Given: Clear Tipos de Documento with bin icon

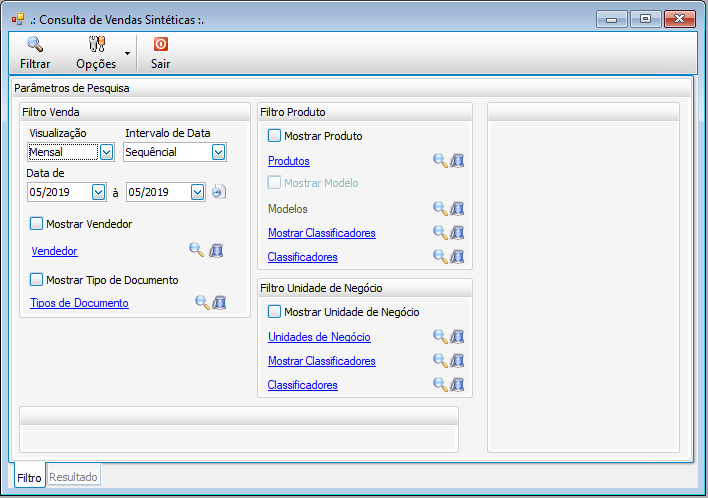Looking at the screenshot, I should [x=219, y=302].
